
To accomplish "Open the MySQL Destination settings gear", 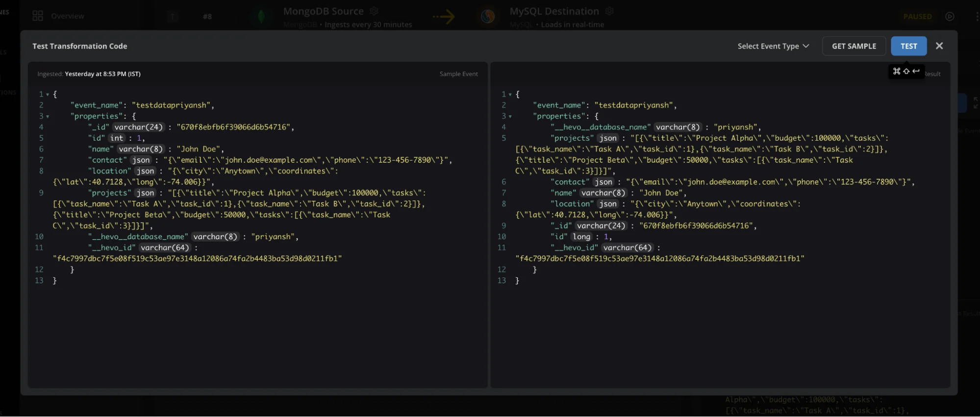I will pyautogui.click(x=609, y=11).
